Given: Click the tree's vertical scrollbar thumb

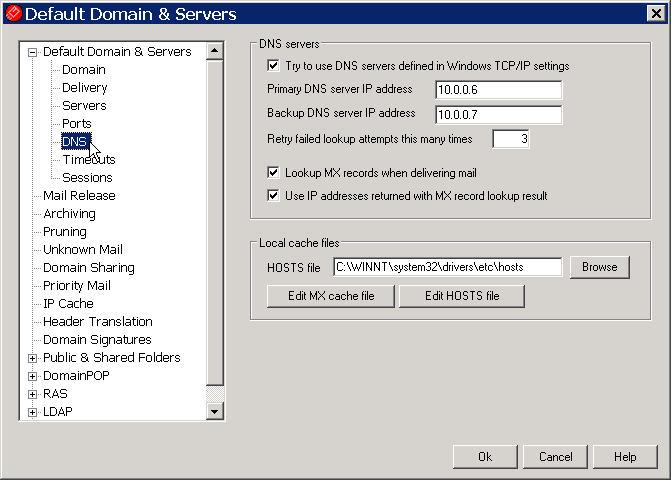Looking at the screenshot, I should pos(214,222).
